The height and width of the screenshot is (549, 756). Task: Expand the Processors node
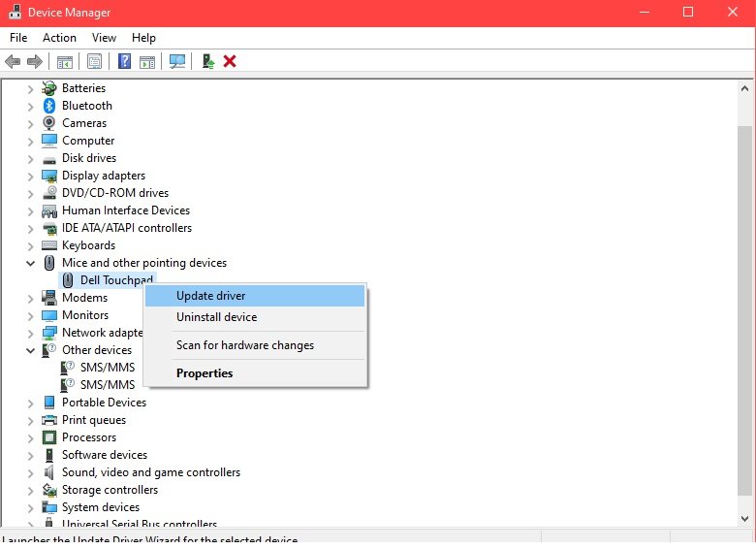[30, 438]
